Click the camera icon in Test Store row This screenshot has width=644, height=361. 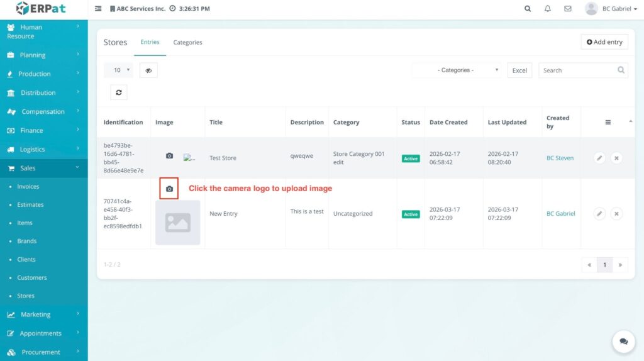point(169,156)
